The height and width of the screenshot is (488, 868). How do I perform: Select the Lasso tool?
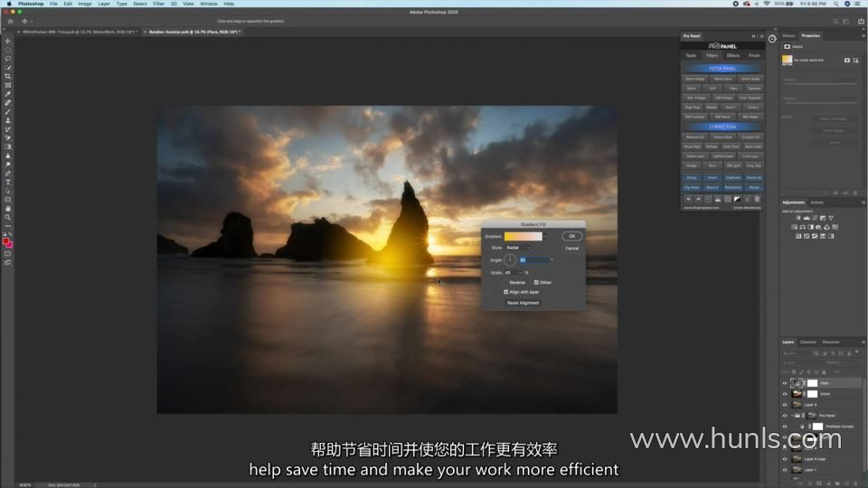coord(8,59)
